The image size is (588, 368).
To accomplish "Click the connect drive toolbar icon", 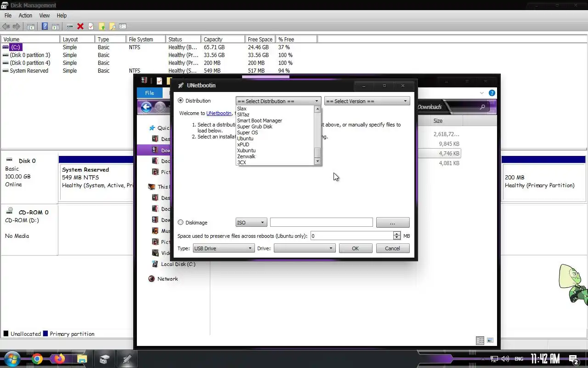I will 70,27.
